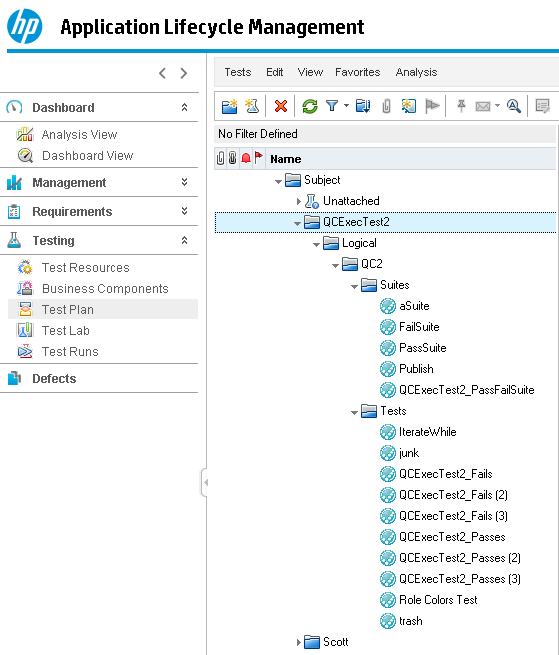Click the Find magnifier toolbar icon
The height and width of the screenshot is (655, 559).
click(x=513, y=106)
